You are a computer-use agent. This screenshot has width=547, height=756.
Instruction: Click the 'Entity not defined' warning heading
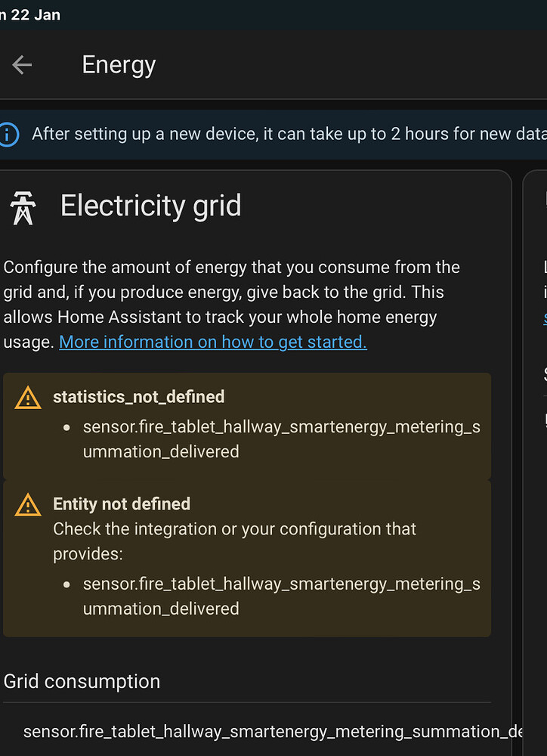point(121,504)
